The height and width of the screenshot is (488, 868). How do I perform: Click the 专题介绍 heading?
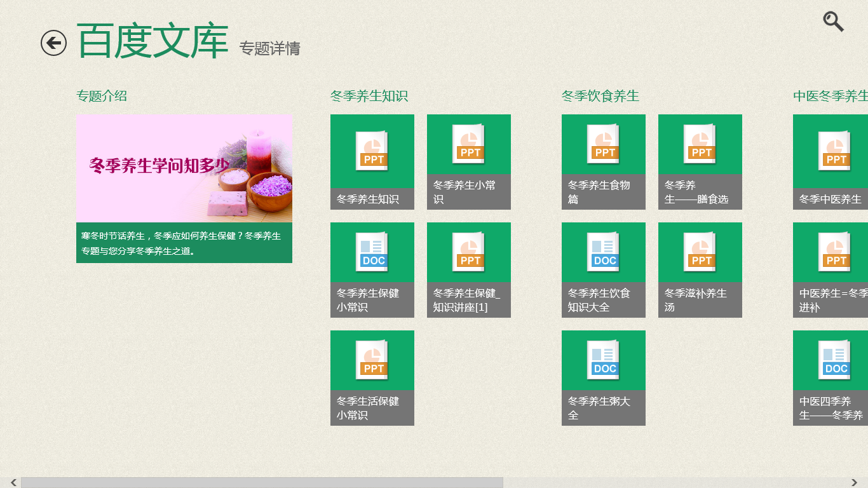tap(102, 96)
